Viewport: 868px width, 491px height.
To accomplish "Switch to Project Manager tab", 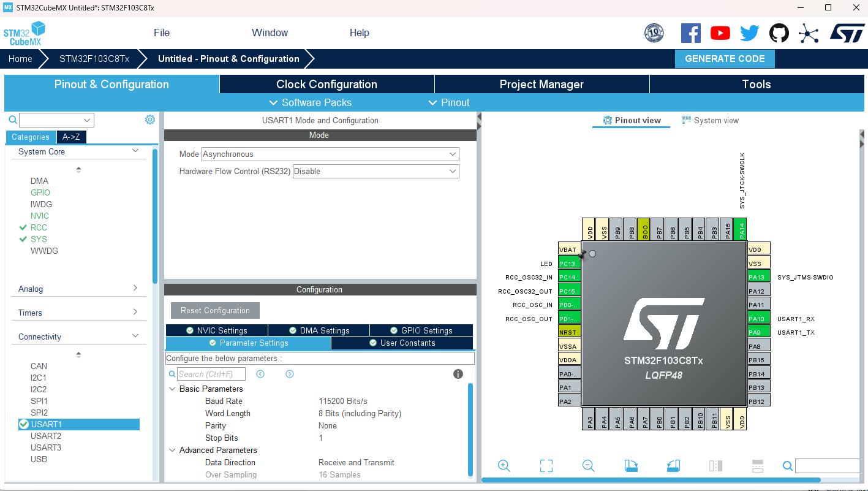I will pos(542,84).
